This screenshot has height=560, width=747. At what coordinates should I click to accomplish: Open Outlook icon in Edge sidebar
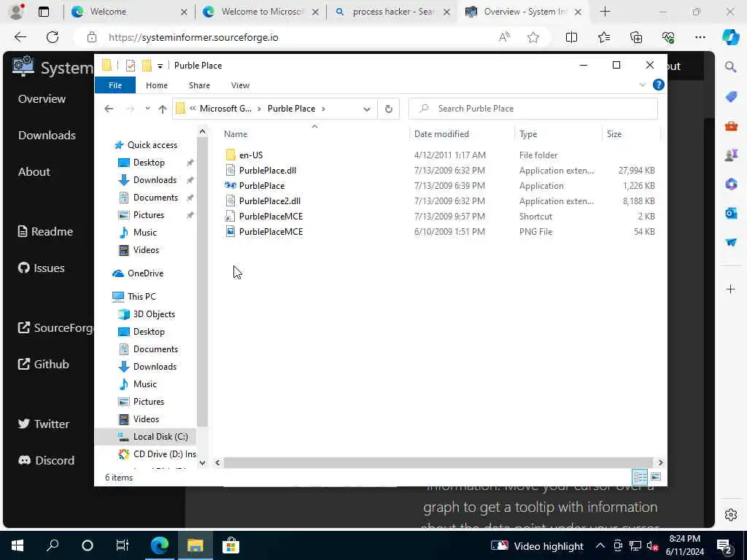(731, 214)
